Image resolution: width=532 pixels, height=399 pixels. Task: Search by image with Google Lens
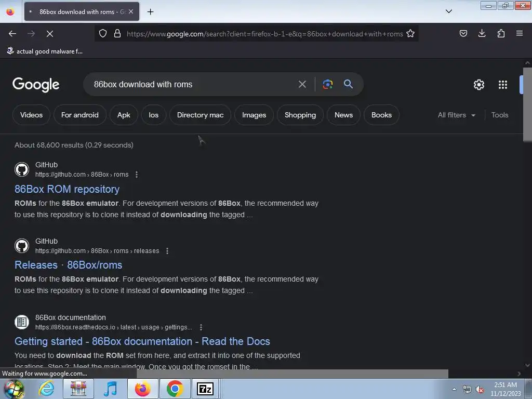[327, 84]
